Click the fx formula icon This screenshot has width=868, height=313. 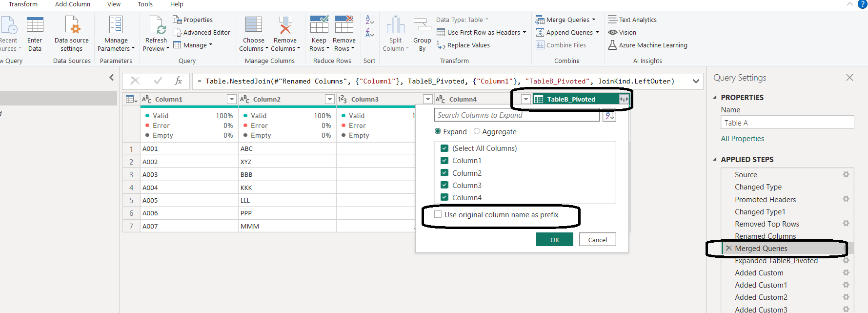178,81
